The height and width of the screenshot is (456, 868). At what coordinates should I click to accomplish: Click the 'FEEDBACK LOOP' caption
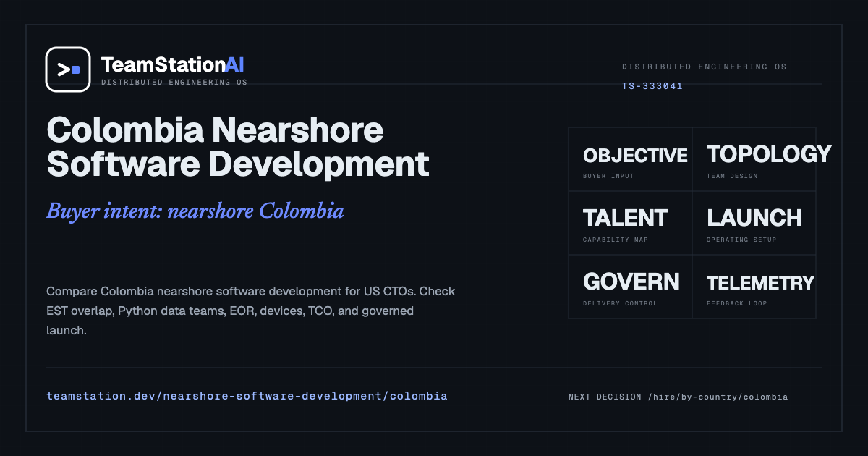[737, 303]
